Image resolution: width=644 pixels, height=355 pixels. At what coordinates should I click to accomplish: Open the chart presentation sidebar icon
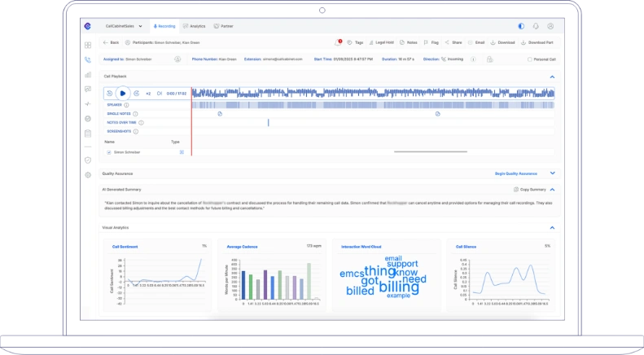88,90
